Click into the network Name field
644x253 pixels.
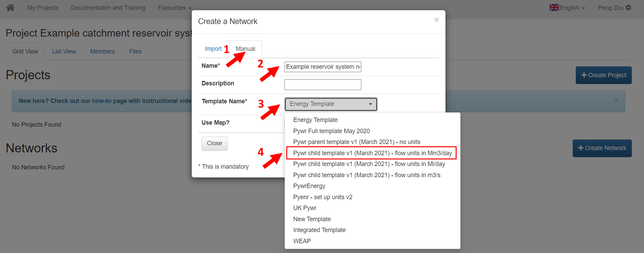pos(323,67)
